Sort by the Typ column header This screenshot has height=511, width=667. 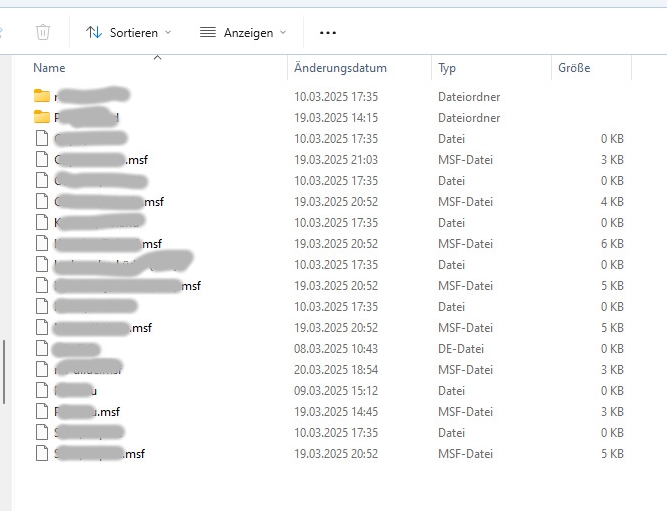[x=447, y=68]
